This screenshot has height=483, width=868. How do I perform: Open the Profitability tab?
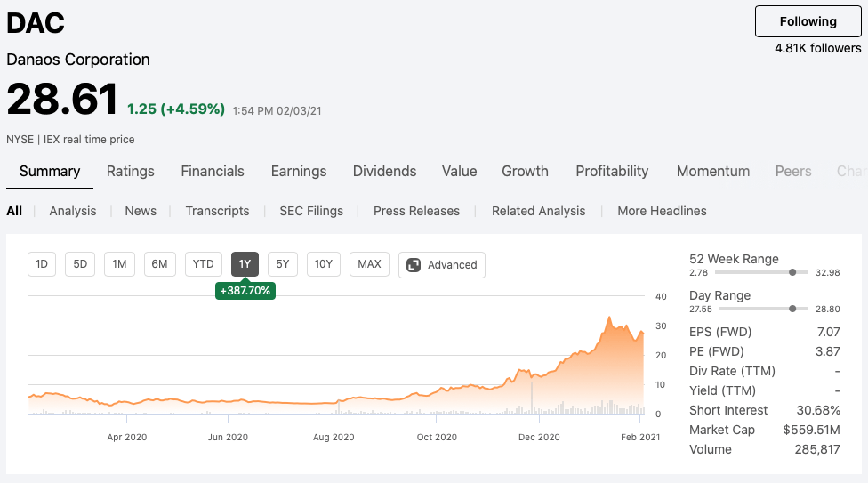612,171
